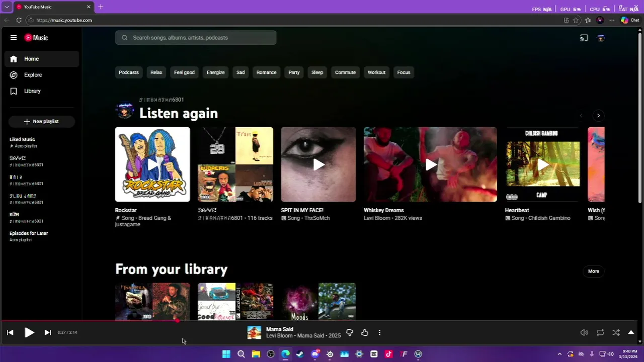Select the Romance chip
This screenshot has height=362, width=644.
(x=267, y=72)
